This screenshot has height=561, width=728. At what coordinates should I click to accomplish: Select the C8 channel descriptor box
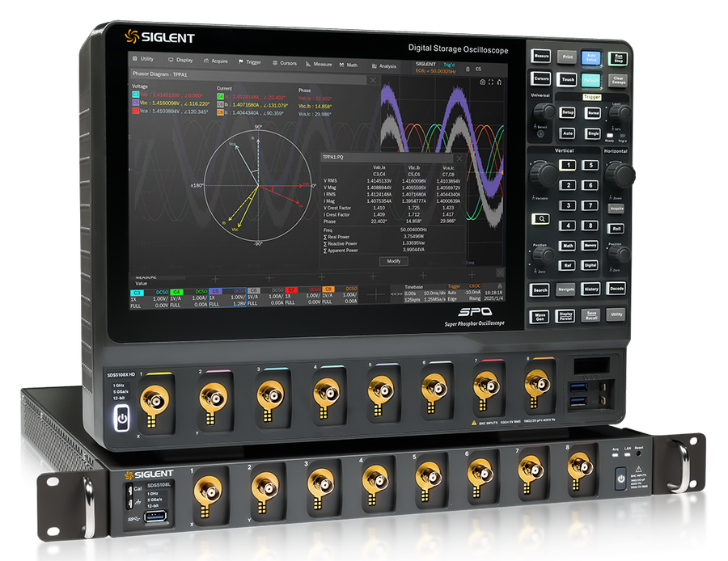tap(340, 296)
